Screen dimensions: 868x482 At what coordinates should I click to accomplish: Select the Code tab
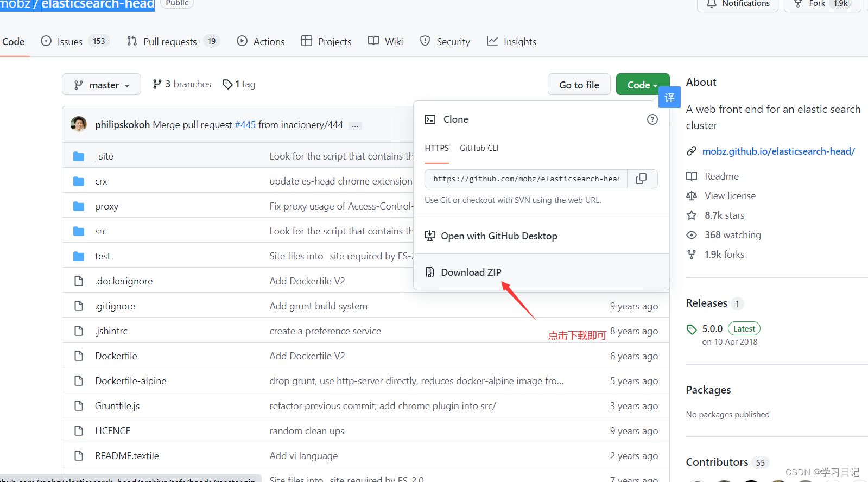tap(13, 41)
